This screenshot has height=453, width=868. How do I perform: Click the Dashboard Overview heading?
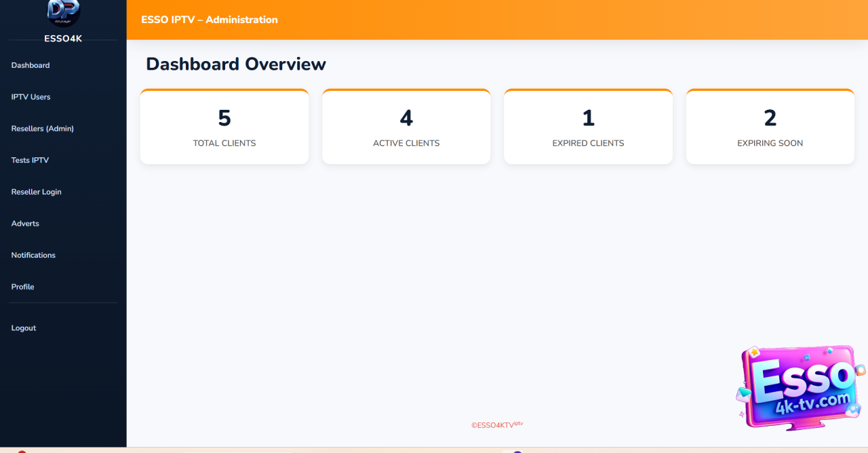pyautogui.click(x=236, y=64)
